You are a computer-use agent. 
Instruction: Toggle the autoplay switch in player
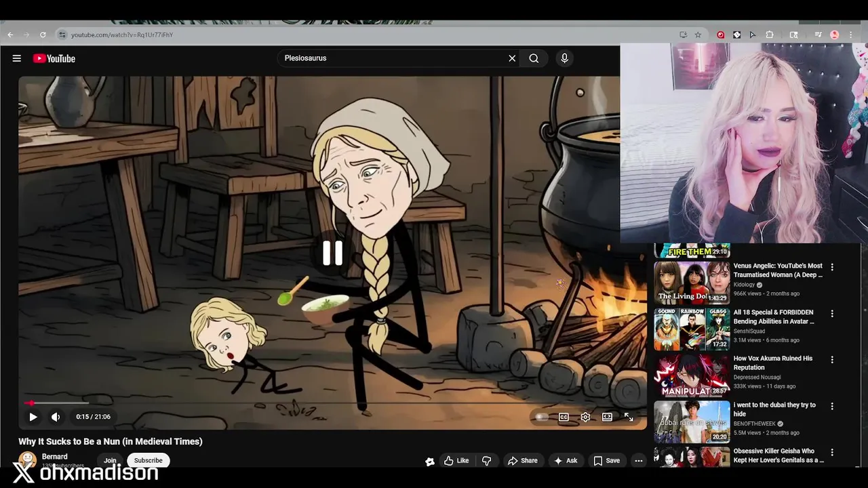pyautogui.click(x=540, y=417)
